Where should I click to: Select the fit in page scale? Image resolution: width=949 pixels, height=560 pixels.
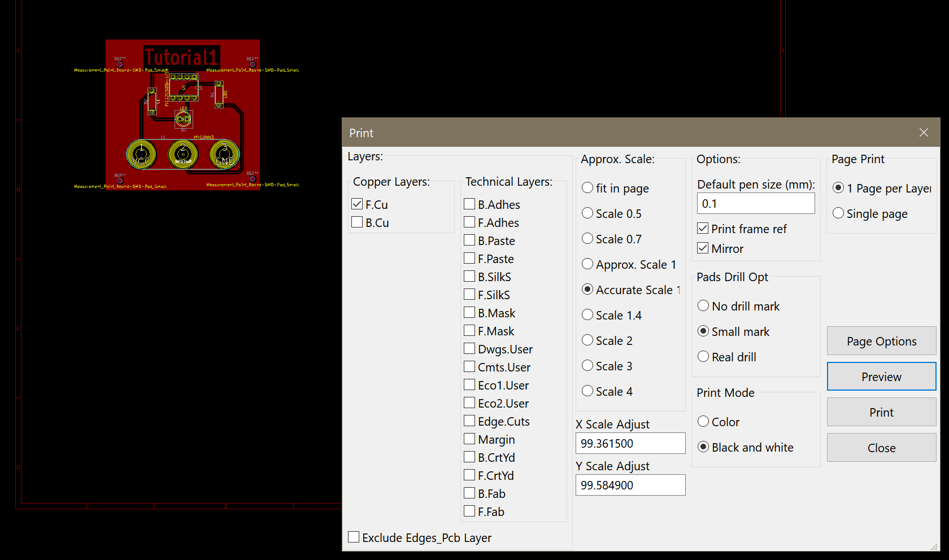pos(587,188)
